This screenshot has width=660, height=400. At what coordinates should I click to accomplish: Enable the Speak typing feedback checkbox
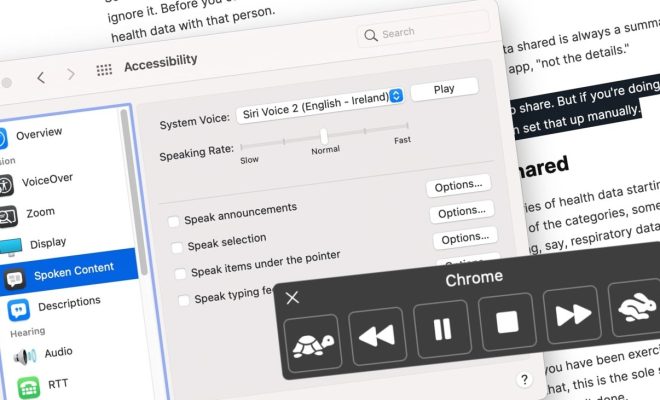184,300
